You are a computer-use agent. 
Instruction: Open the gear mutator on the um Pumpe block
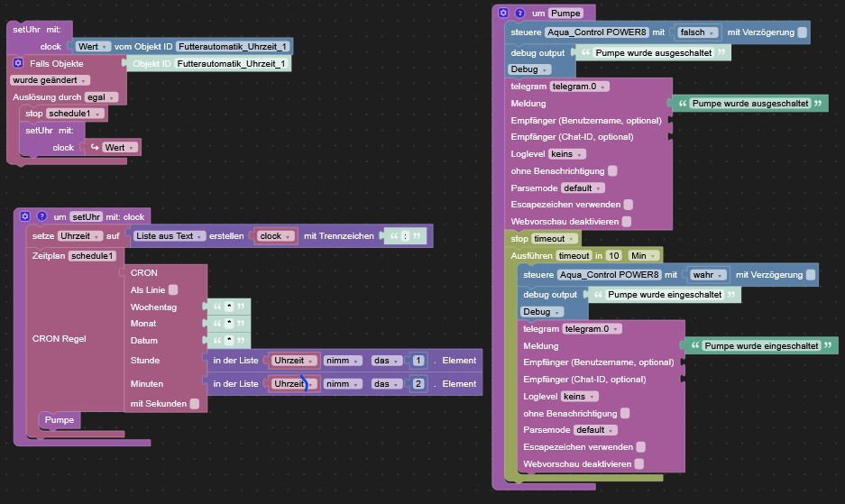(503, 14)
